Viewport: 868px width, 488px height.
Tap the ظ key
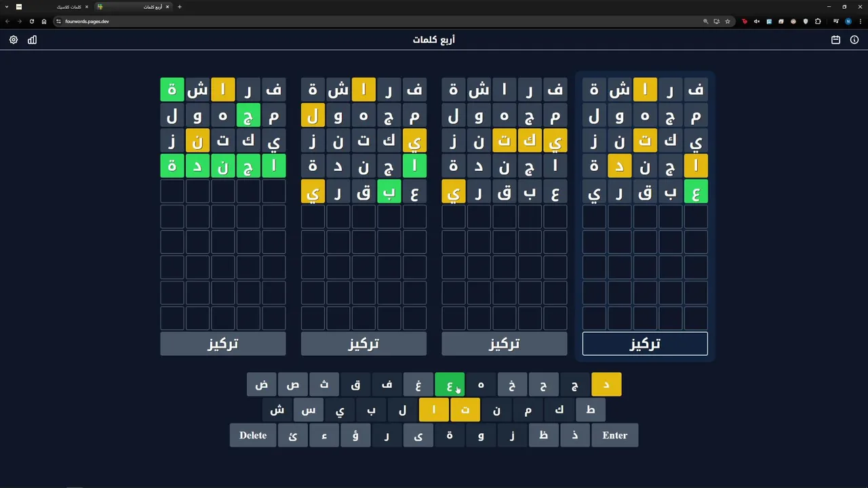(543, 436)
